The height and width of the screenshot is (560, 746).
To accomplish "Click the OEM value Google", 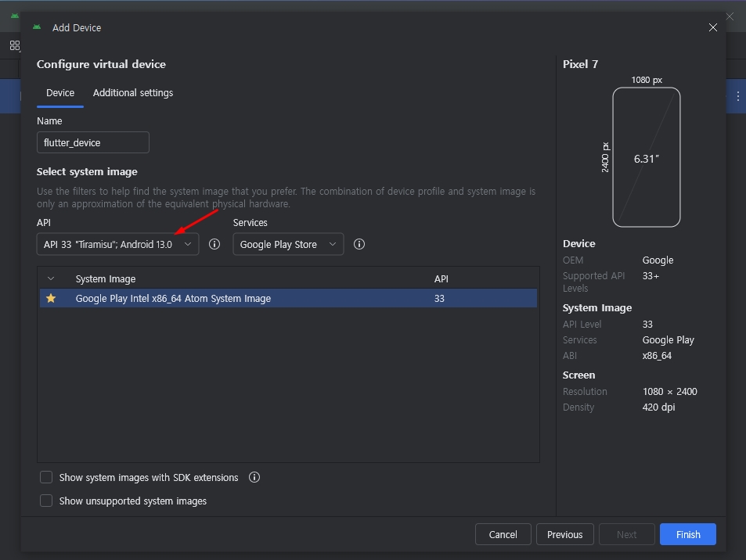I will pos(658,260).
